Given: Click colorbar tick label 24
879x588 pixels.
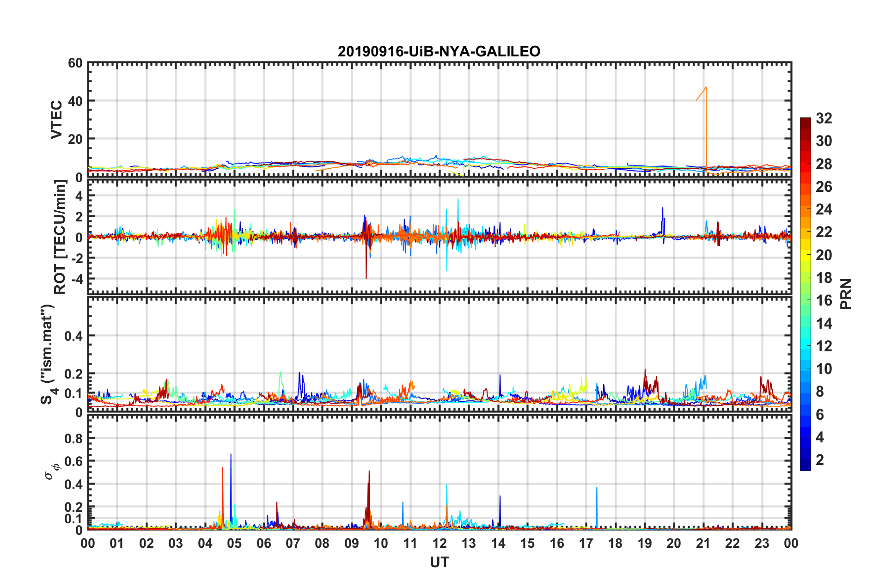Looking at the screenshot, I should [824, 209].
